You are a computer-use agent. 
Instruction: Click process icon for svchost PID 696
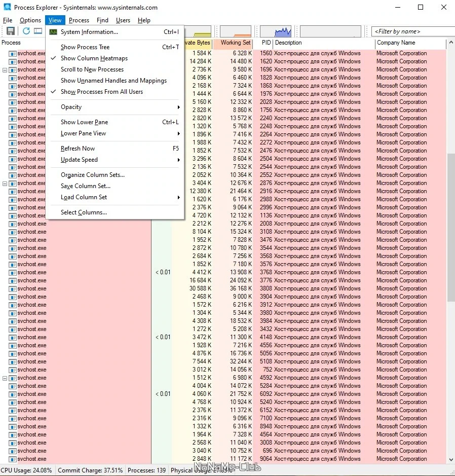pos(13,451)
